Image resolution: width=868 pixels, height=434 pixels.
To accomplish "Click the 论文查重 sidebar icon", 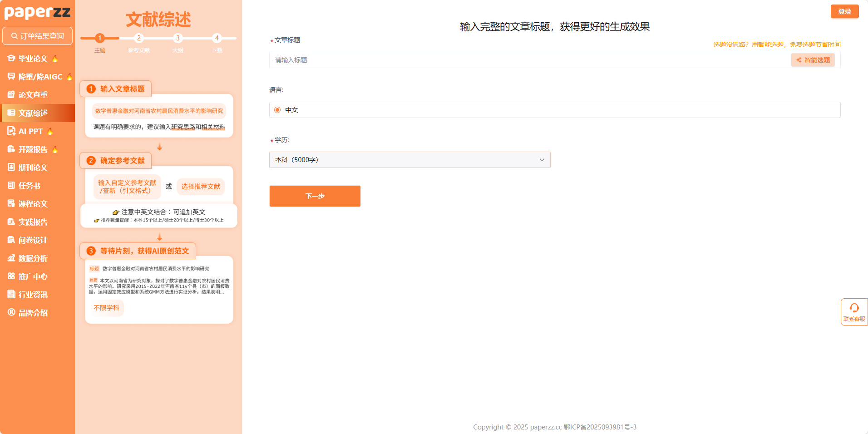I will (x=11, y=94).
